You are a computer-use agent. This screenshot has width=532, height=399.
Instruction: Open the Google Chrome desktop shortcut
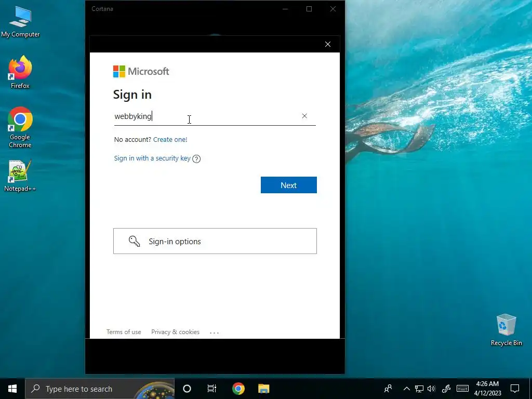pos(20,127)
